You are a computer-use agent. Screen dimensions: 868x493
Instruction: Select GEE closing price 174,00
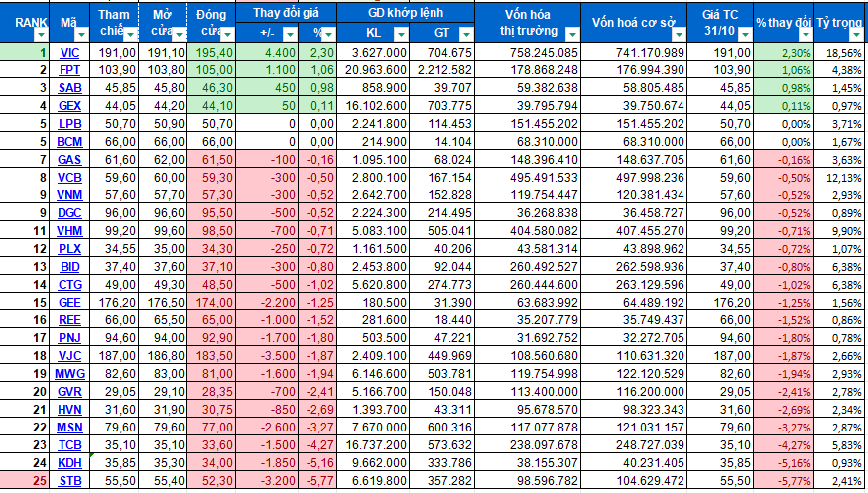point(212,303)
